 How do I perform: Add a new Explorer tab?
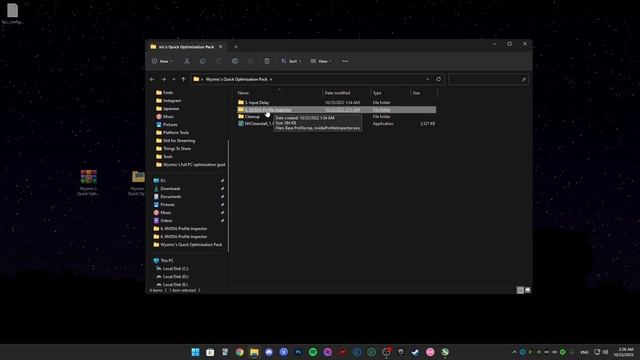[236, 47]
